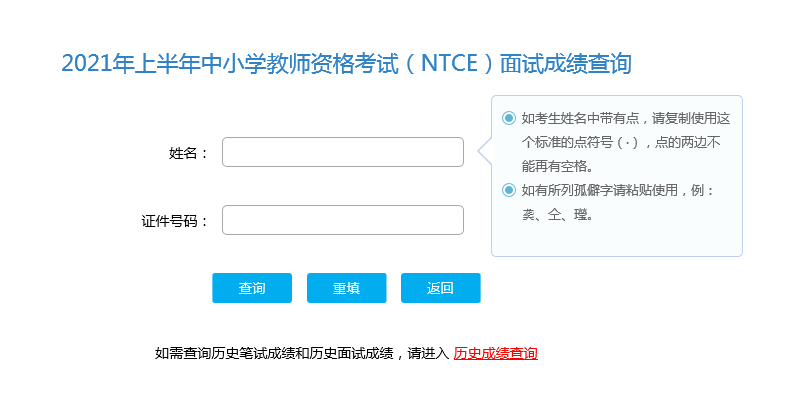This screenshot has width=792, height=414.
Task: Focus the 证件号码 ID number input field
Action: click(x=342, y=220)
